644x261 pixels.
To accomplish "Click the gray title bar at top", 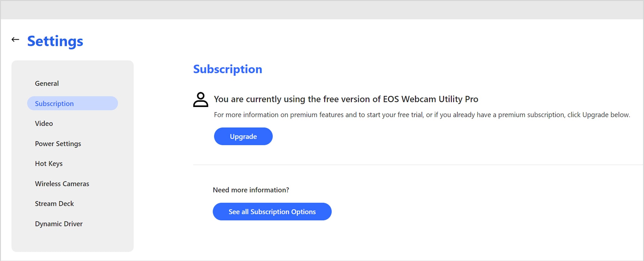I will pyautogui.click(x=322, y=10).
